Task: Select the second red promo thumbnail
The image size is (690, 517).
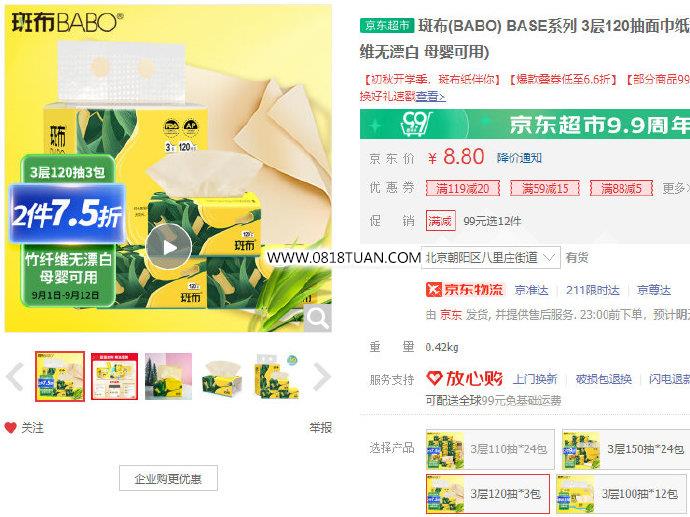Action: coord(114,376)
